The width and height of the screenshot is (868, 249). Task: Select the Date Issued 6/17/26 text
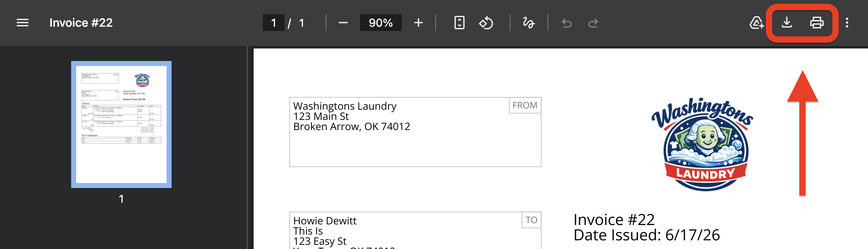click(x=647, y=235)
